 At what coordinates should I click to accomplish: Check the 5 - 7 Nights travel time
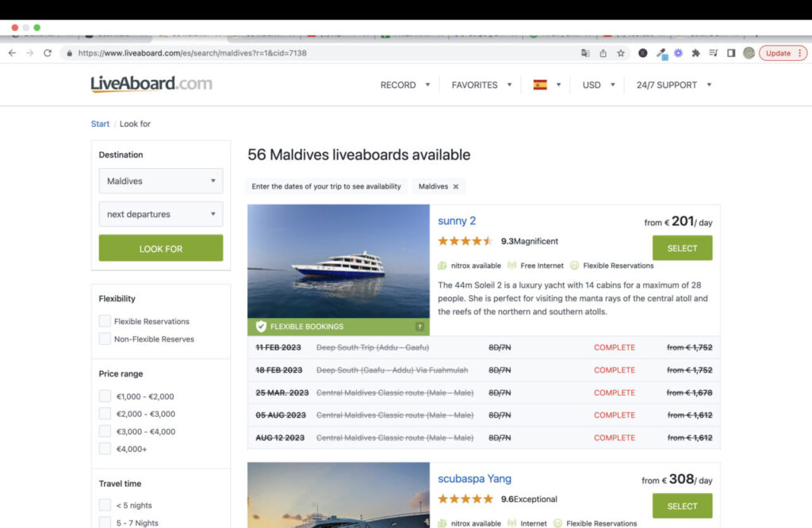coord(105,522)
